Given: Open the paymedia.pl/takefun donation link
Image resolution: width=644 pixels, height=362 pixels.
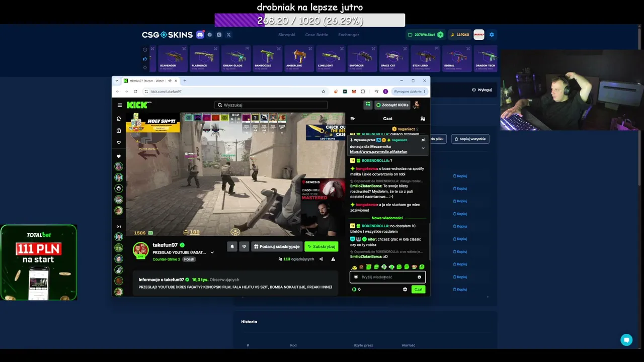Looking at the screenshot, I should 378,151.
